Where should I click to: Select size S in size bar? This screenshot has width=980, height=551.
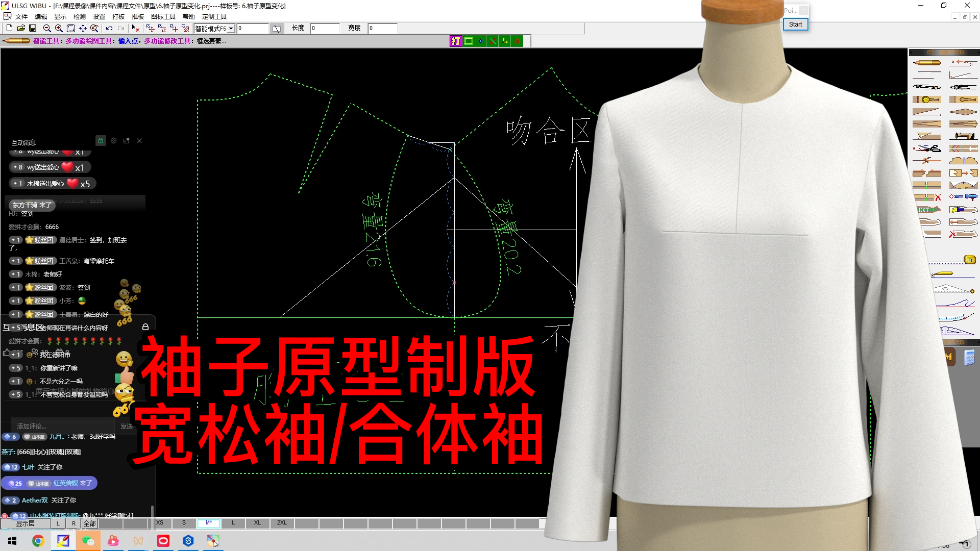(x=184, y=523)
